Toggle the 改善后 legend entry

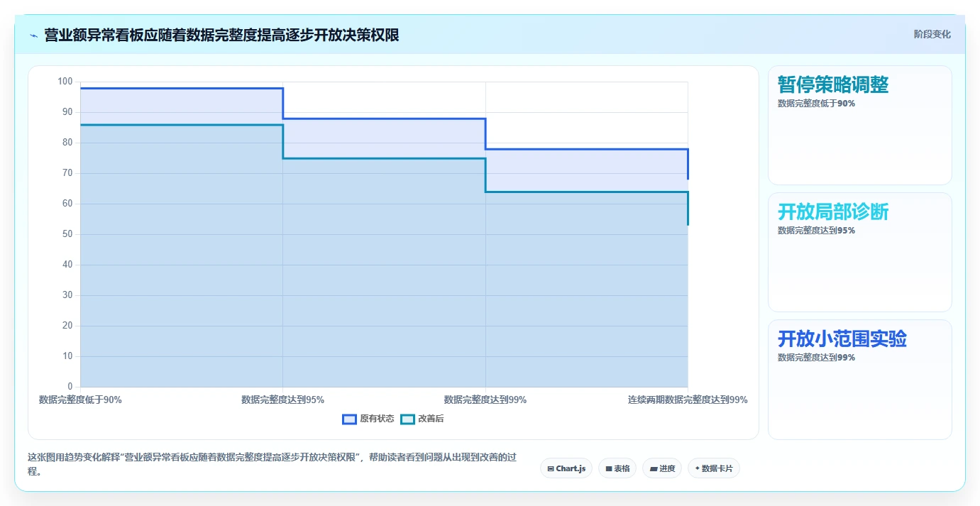422,419
